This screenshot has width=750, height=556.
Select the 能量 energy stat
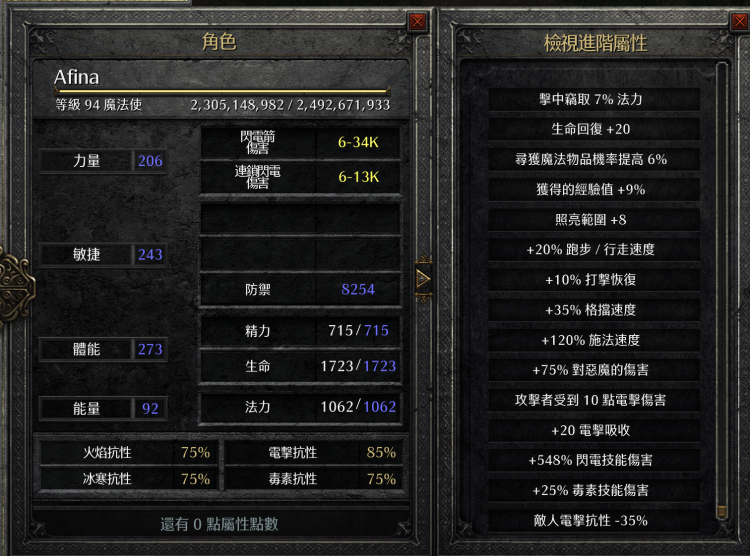click(x=103, y=409)
